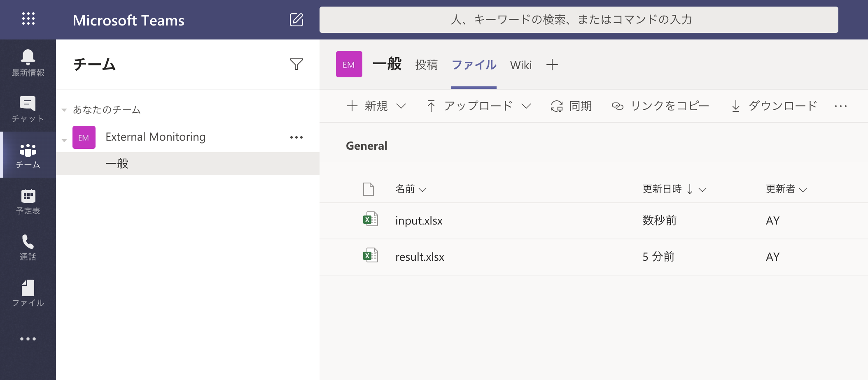
Task: Add a new tab with plus icon
Action: [x=552, y=65]
